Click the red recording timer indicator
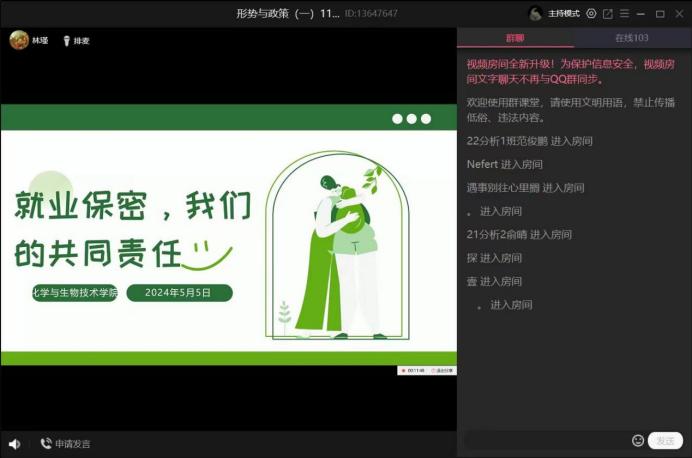Screen dimensions: 692x458 [412, 371]
